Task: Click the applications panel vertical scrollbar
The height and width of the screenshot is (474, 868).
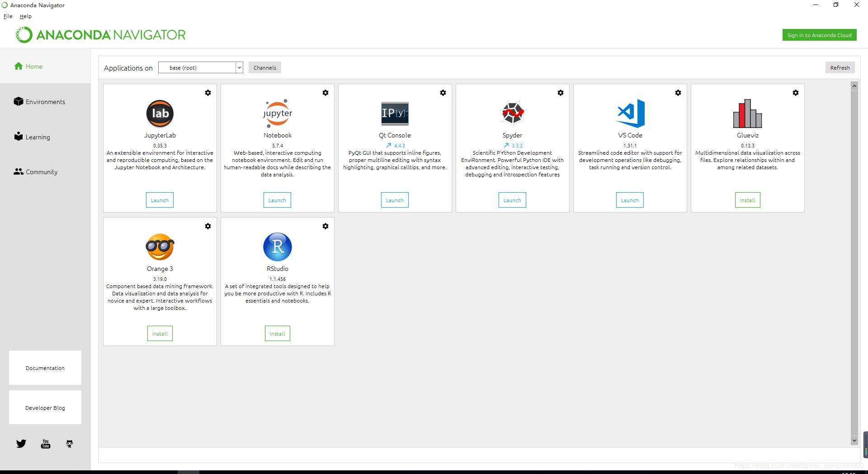Action: point(854,263)
